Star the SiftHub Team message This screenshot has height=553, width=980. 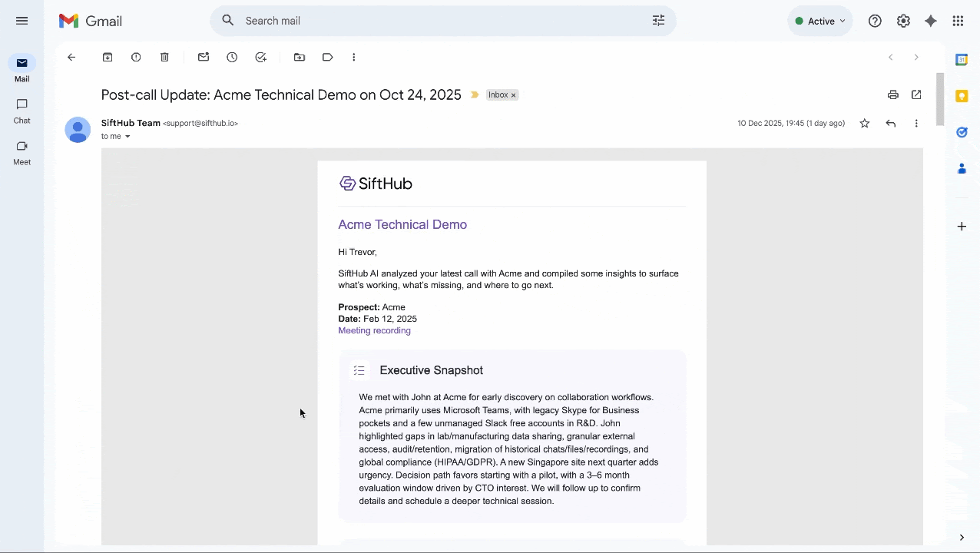coord(864,123)
